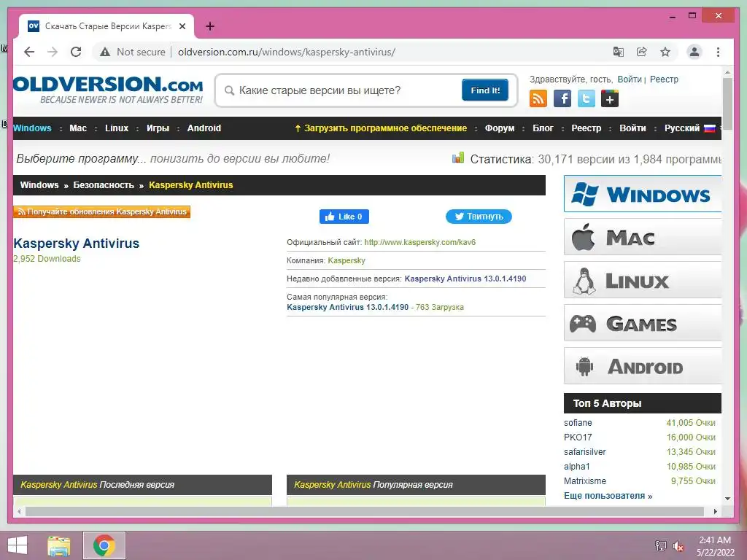
Task: Go back to the previous page
Action: pos(29,52)
